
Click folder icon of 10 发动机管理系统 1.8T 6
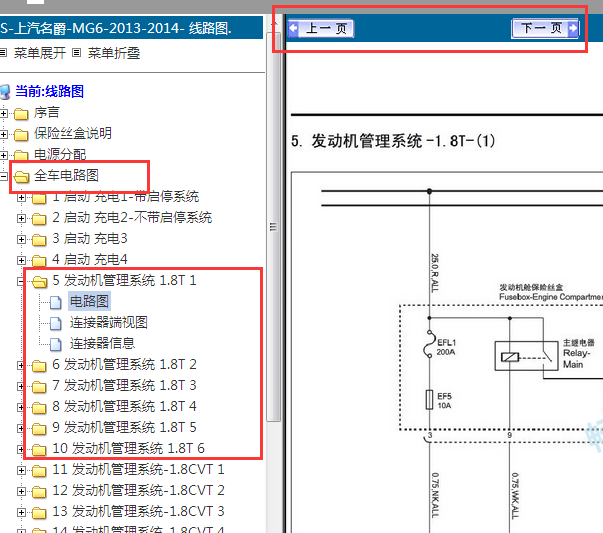39,450
